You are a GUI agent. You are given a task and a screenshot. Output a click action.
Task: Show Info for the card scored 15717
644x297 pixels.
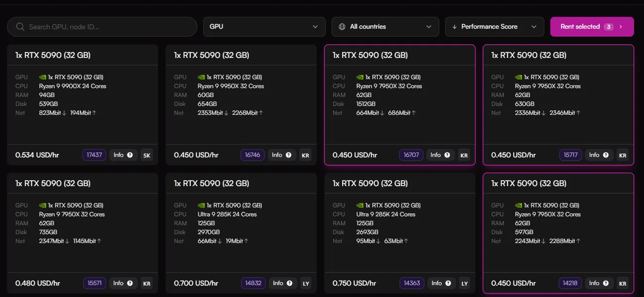[x=599, y=155]
